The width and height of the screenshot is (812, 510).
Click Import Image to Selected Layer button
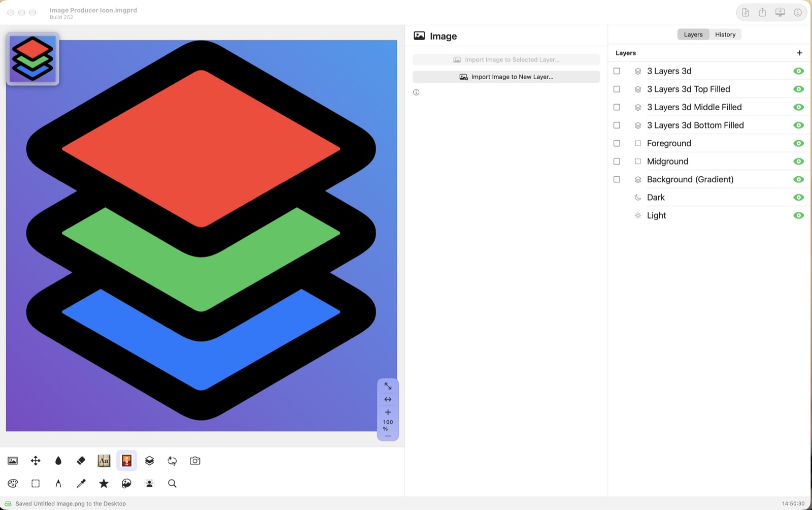[x=506, y=59]
